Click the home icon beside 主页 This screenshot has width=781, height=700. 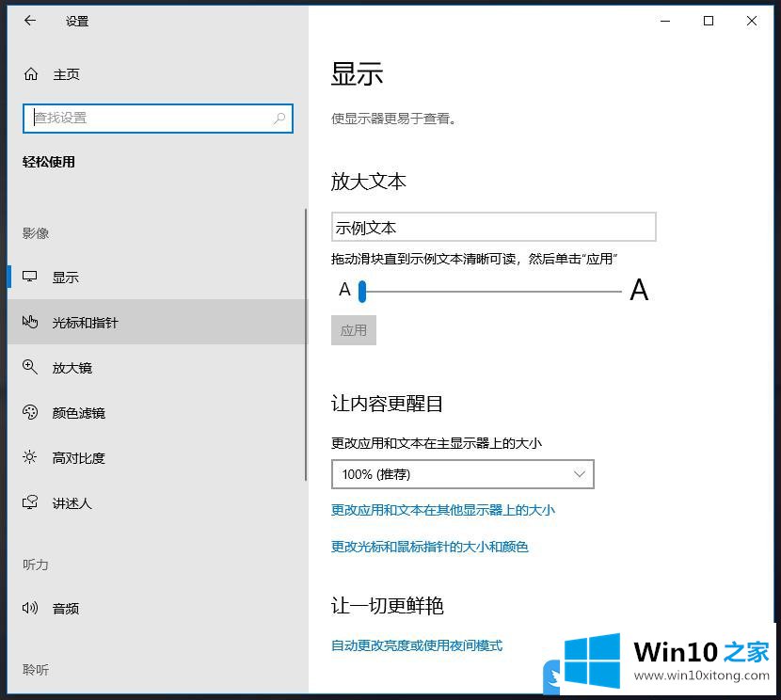click(31, 74)
